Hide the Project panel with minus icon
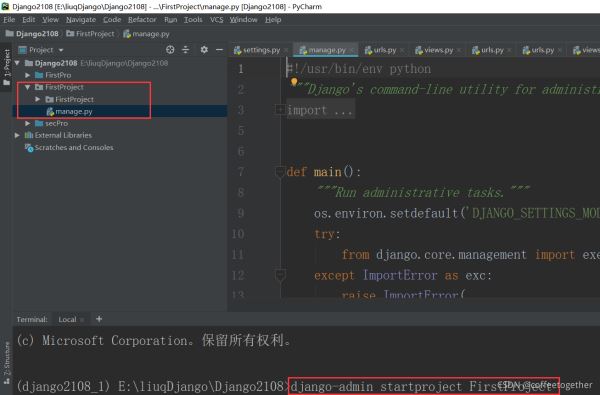 219,50
